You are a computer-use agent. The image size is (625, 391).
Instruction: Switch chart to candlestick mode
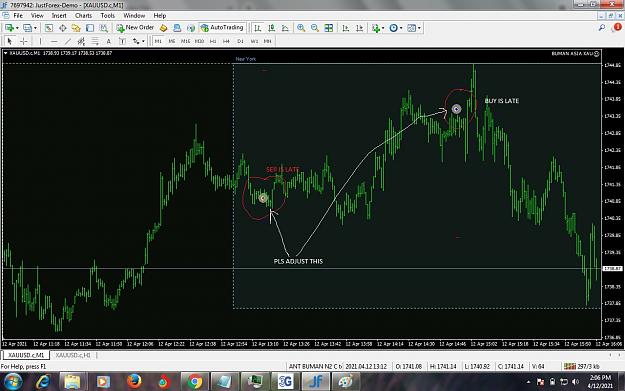coord(271,28)
